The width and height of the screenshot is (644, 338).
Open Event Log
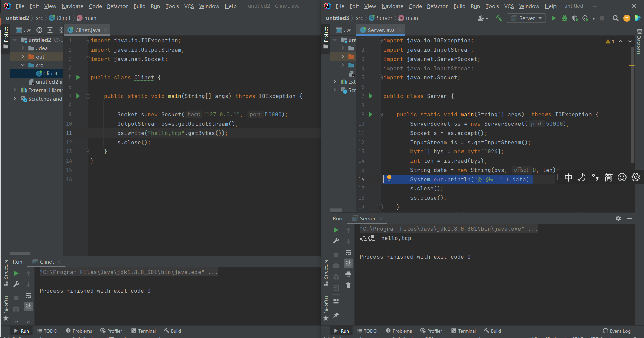pos(616,331)
